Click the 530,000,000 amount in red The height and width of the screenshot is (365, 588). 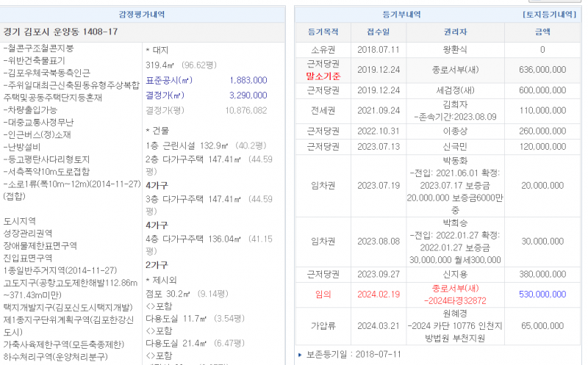(x=542, y=294)
